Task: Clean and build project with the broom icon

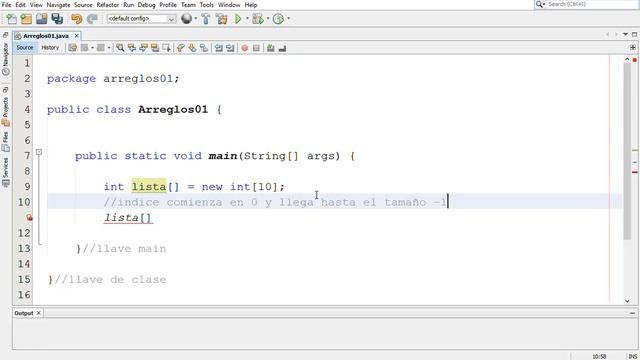Action: coord(222,19)
